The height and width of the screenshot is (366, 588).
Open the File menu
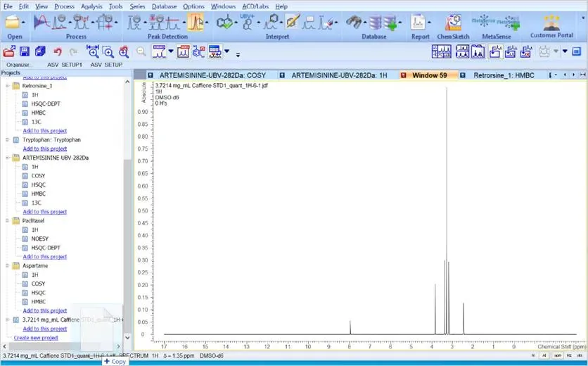coord(8,6)
